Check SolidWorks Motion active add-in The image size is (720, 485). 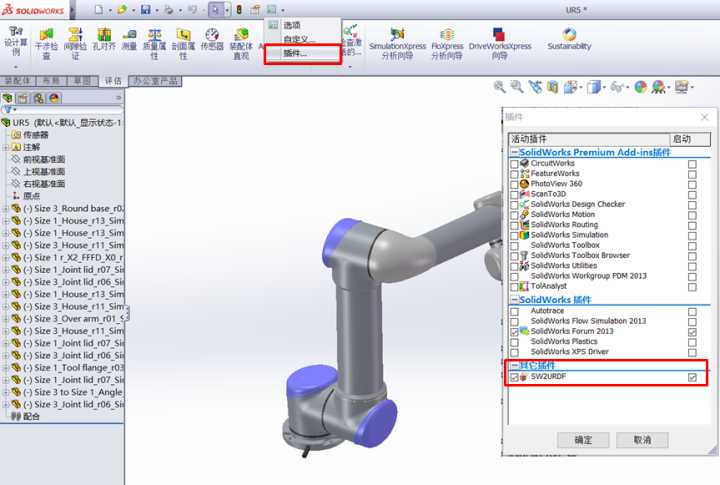(514, 215)
